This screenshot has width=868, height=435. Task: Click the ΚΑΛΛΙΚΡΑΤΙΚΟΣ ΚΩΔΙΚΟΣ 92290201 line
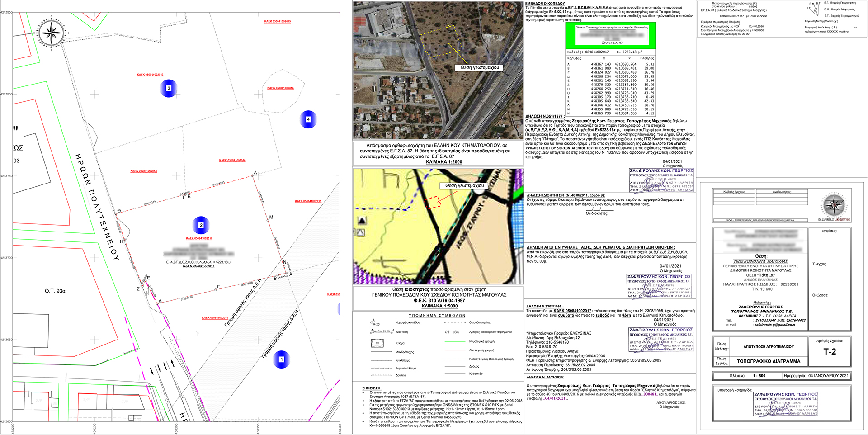coord(760,284)
